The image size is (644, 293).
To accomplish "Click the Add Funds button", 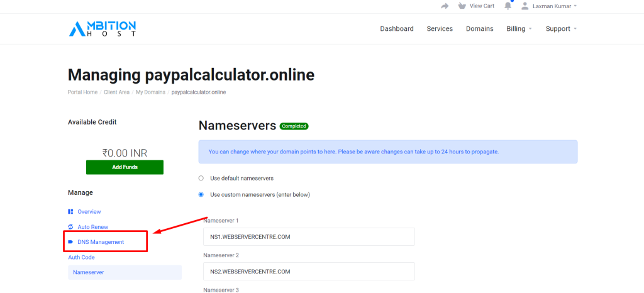I will pos(125,167).
